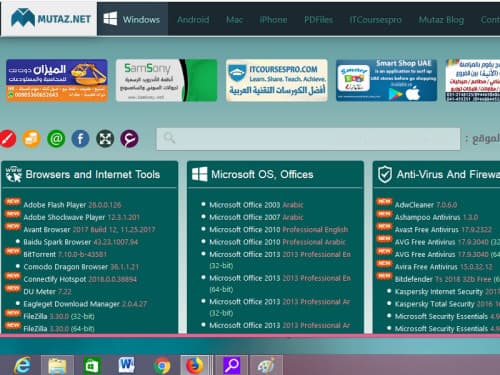This screenshot has height=375, width=500.
Task: Open the blue Facebook round icon
Action: coord(80,138)
